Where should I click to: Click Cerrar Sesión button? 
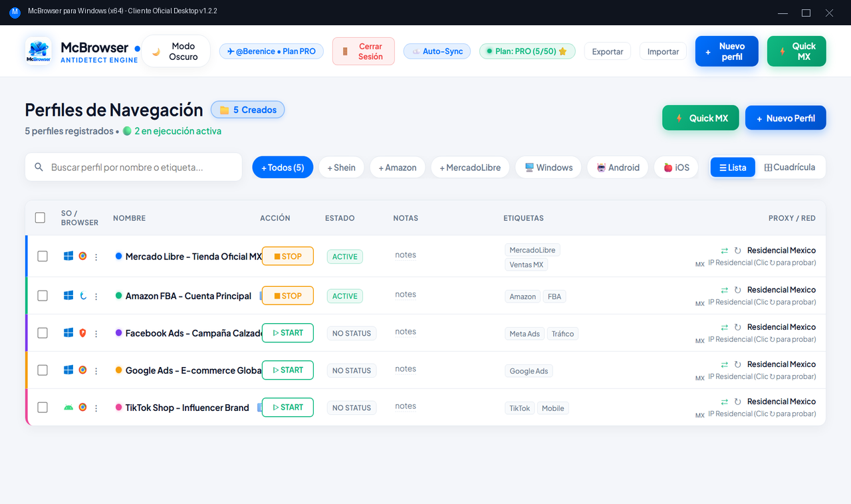tap(364, 51)
